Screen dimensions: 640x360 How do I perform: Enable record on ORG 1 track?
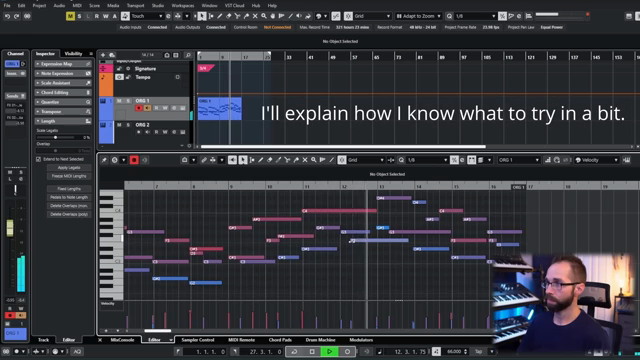click(x=139, y=108)
